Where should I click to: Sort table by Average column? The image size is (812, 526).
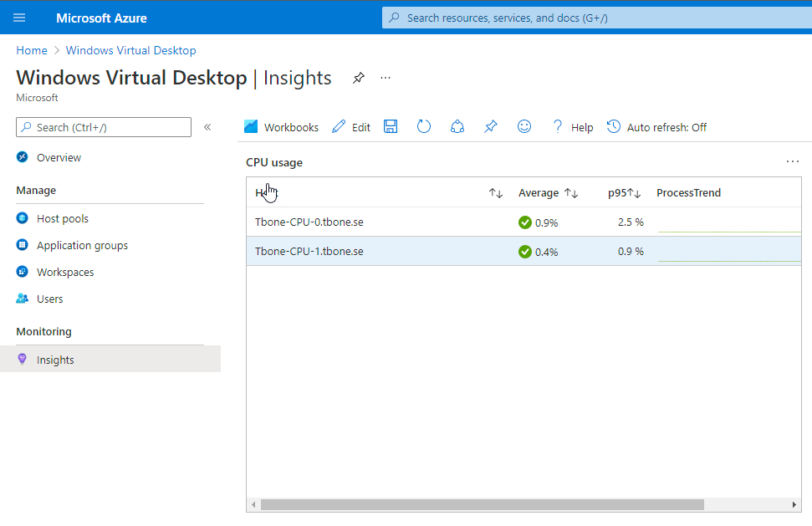(571, 193)
